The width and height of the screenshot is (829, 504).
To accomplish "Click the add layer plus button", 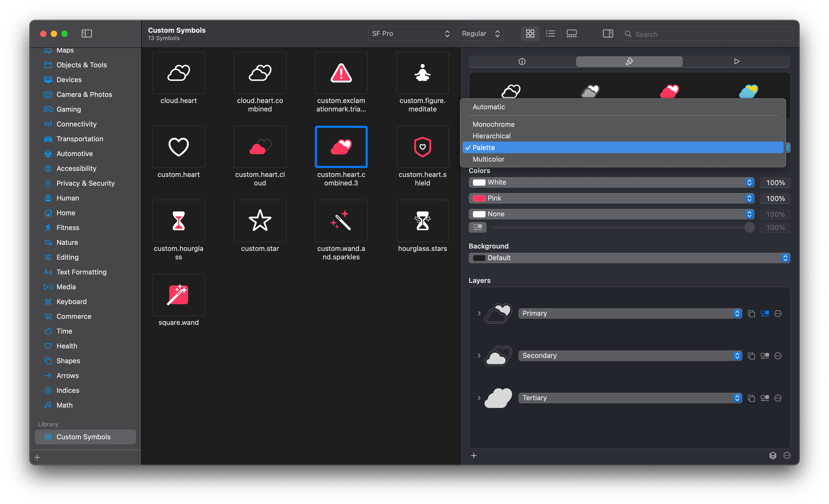I will (474, 456).
